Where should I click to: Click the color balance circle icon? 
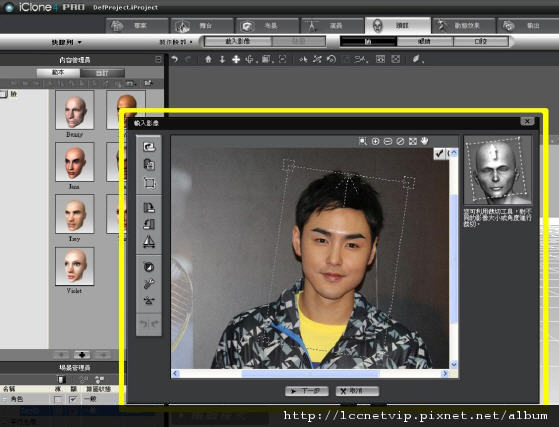click(149, 267)
